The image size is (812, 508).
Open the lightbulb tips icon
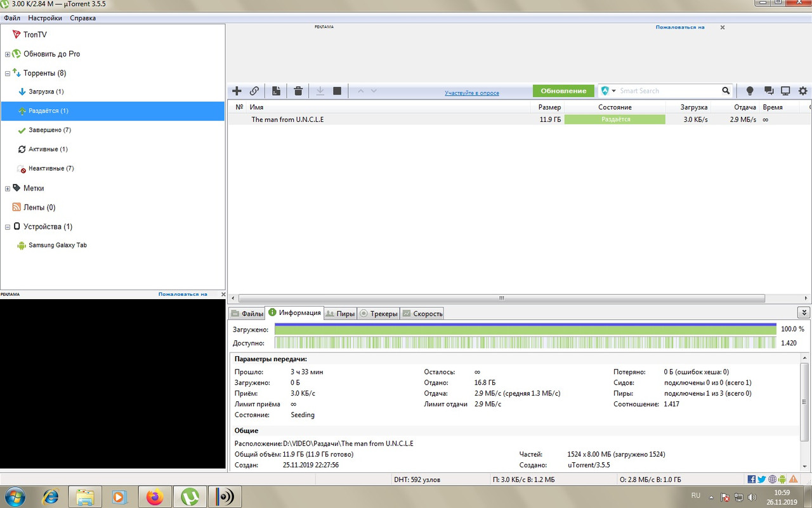pyautogui.click(x=750, y=91)
